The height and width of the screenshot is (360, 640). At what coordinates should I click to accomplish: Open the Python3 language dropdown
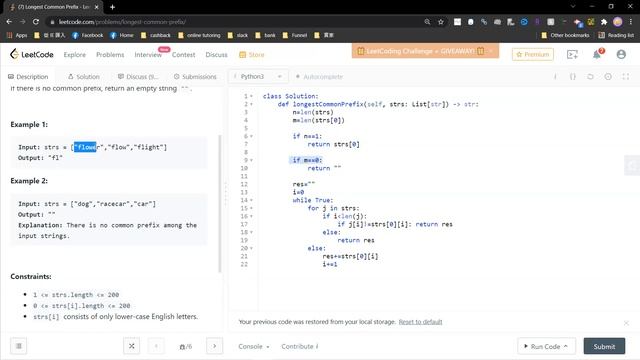click(x=258, y=77)
